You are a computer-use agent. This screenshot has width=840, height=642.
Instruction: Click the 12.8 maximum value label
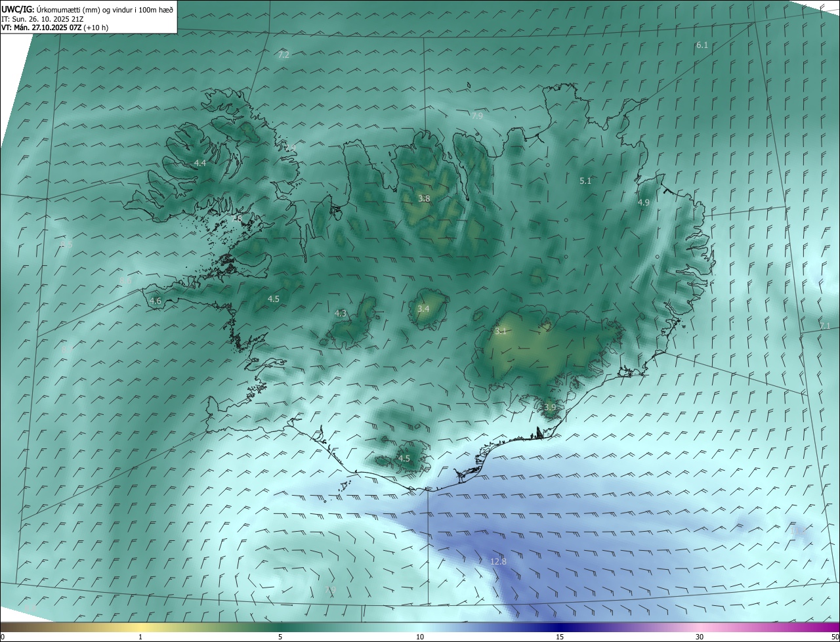click(498, 562)
